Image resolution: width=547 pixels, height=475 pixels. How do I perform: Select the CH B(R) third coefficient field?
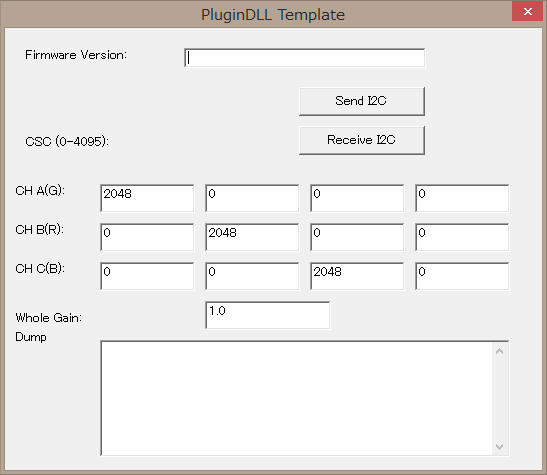coord(357,237)
